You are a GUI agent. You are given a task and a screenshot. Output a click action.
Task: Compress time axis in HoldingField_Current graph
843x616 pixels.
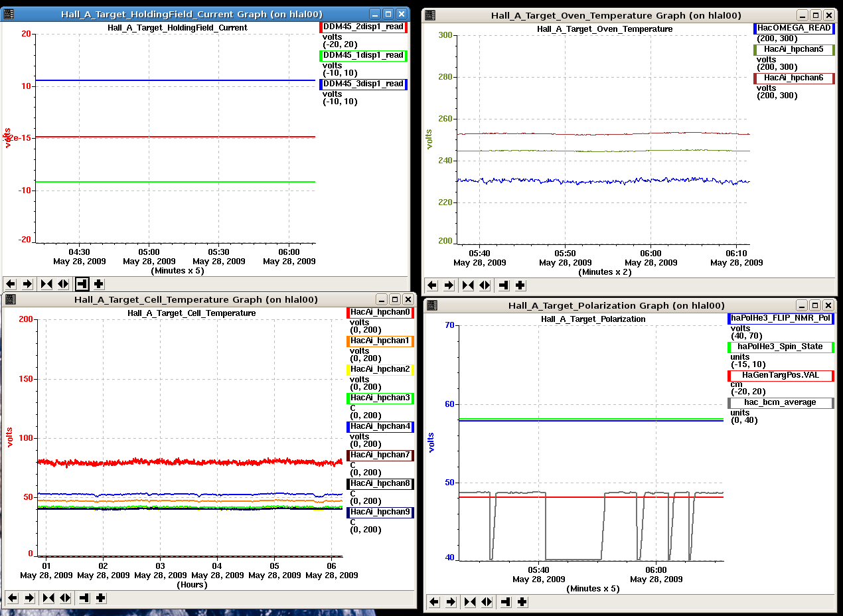click(46, 284)
